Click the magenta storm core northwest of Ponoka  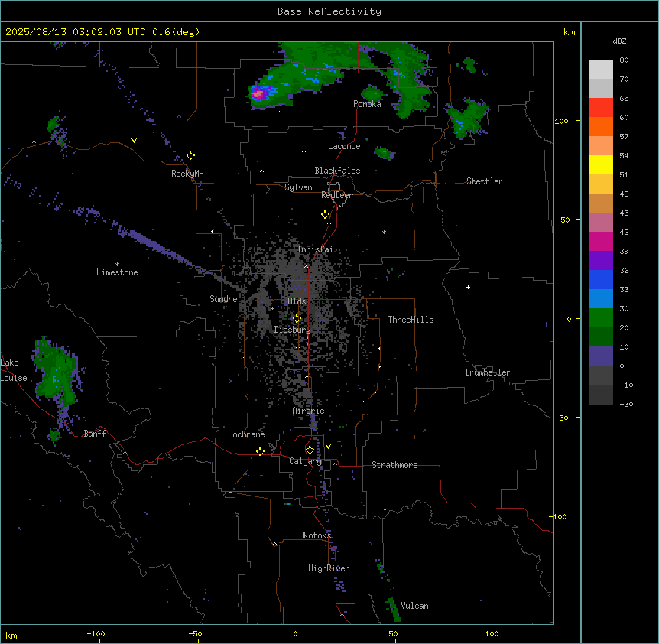(258, 94)
